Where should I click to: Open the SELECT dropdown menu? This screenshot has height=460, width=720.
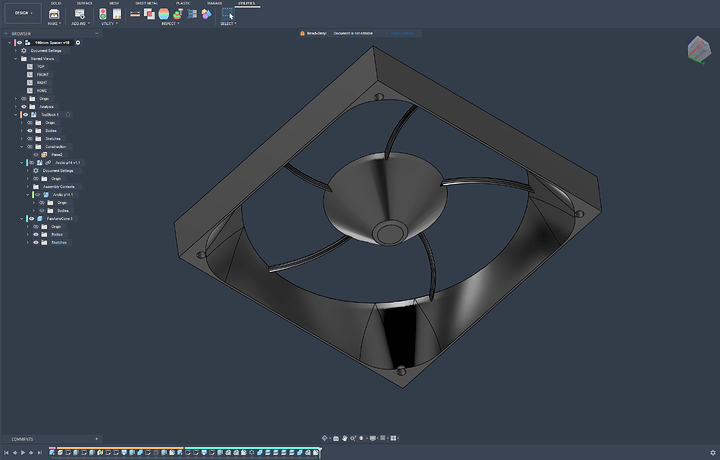point(228,23)
